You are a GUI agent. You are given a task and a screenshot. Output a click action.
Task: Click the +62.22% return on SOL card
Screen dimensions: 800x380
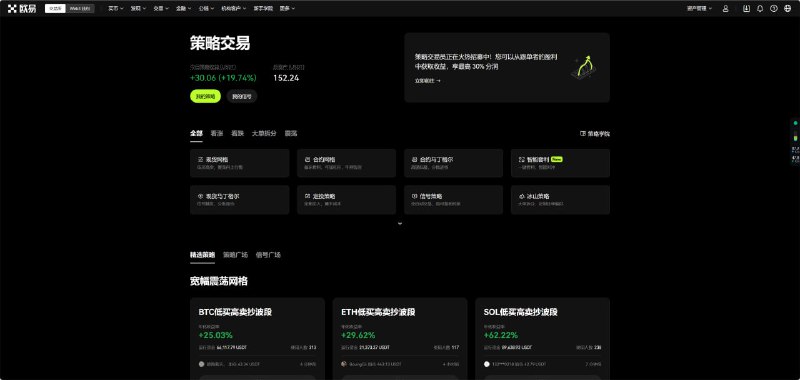(501, 335)
